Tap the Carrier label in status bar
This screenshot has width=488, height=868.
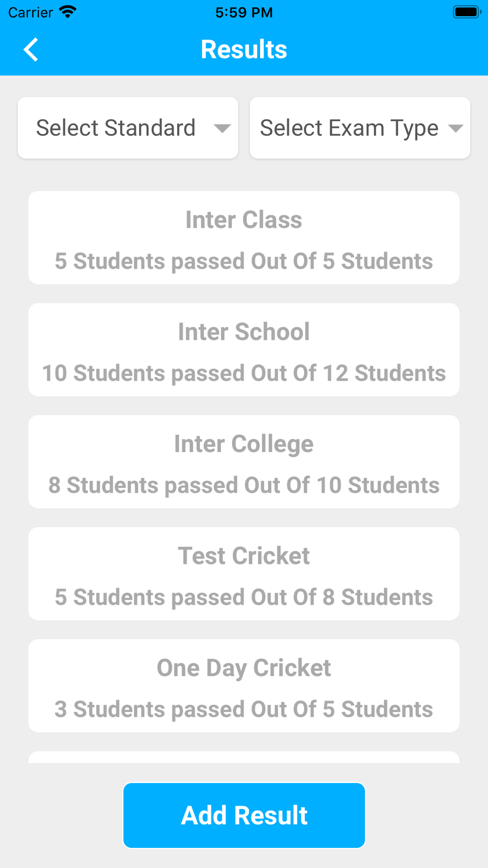tap(30, 12)
